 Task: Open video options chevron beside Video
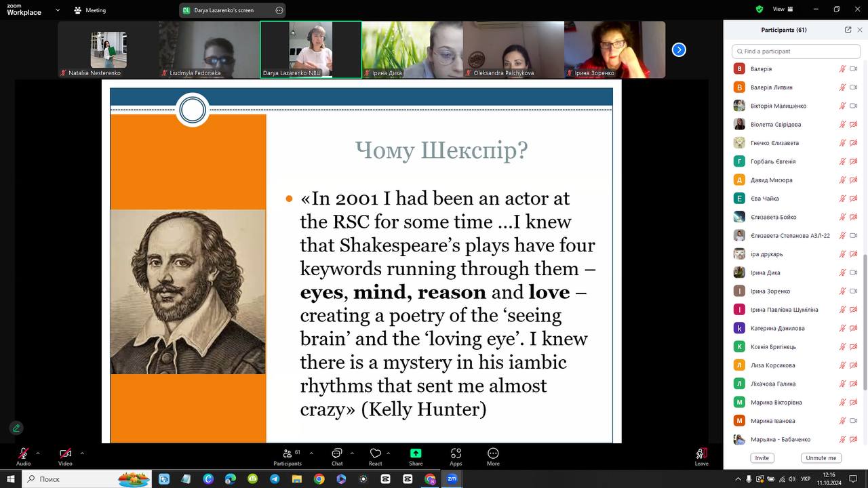coord(82,453)
